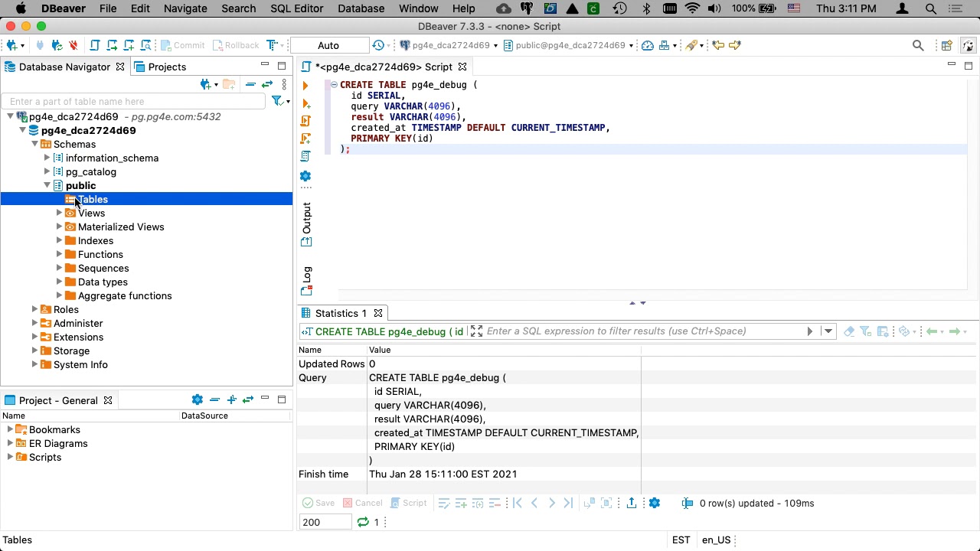Click the dashboard gauge icon in toolbar

click(648, 45)
